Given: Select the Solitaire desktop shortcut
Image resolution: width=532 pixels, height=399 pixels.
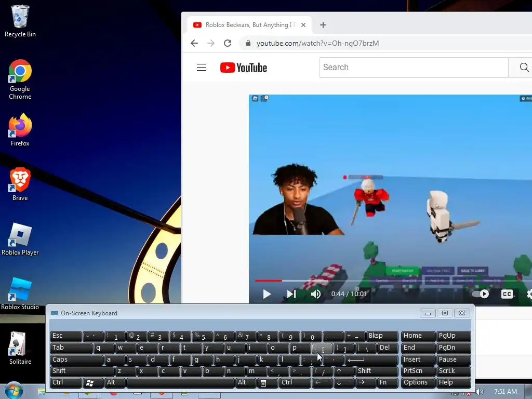Looking at the screenshot, I should click(x=20, y=348).
